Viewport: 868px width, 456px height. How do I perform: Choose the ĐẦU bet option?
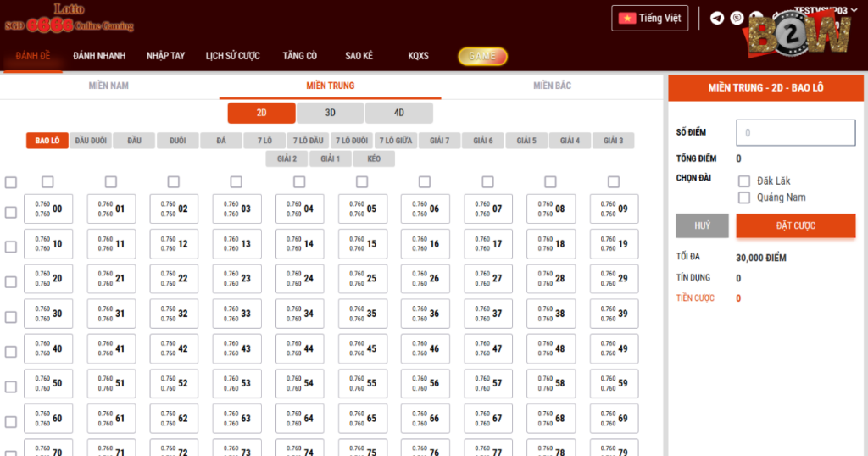134,141
